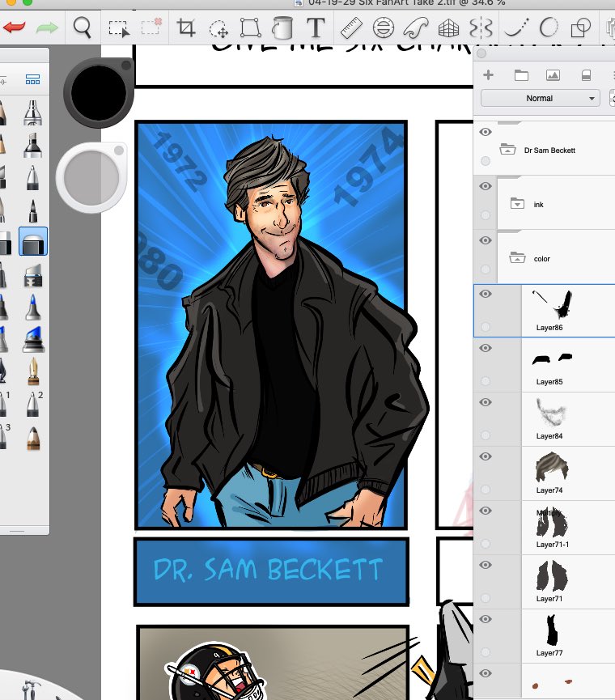This screenshot has width=615, height=700.
Task: Click the Clear Layer eraser icon
Action: [586, 75]
